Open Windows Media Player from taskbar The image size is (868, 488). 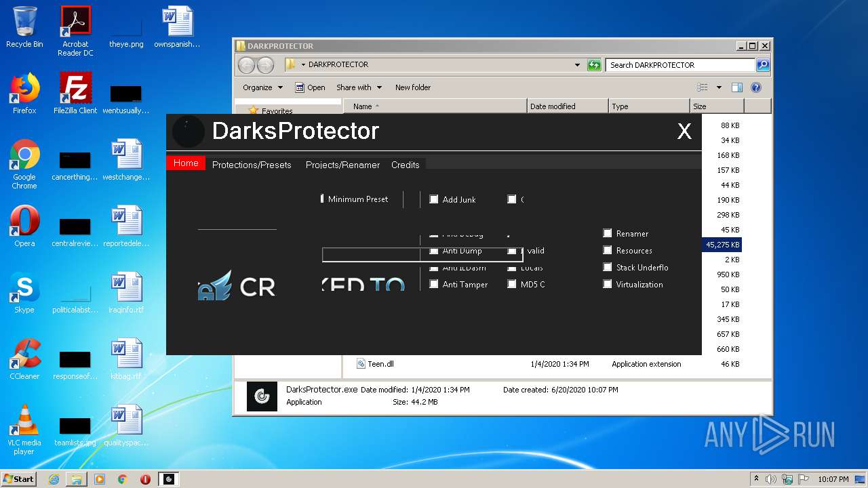(x=100, y=479)
